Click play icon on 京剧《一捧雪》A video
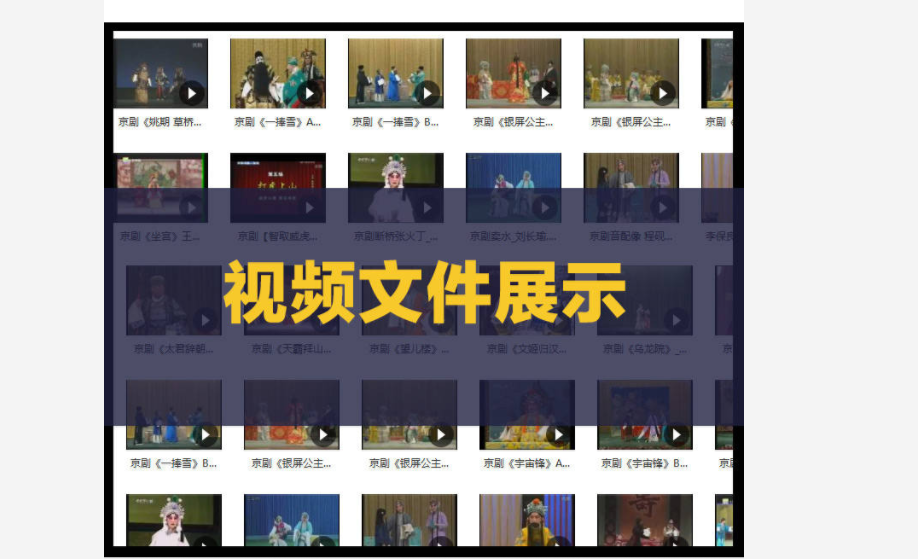 (309, 93)
